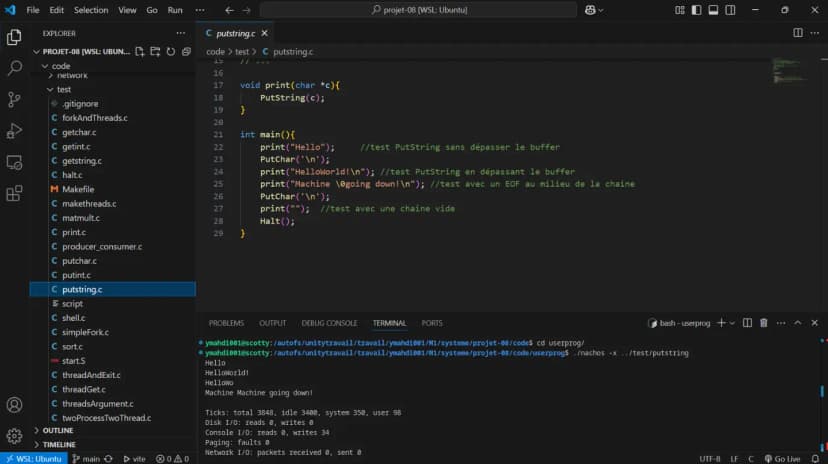
Task: Collapse the test folder
Action: tap(50, 90)
